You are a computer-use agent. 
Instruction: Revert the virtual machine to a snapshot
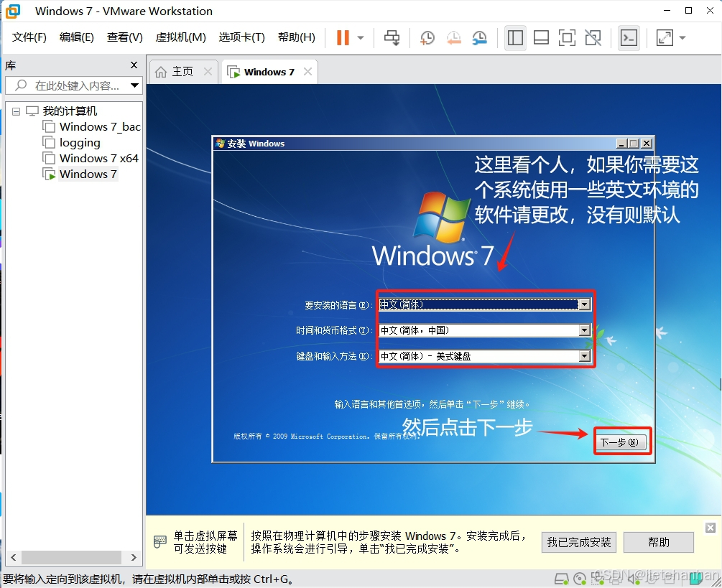coord(453,38)
